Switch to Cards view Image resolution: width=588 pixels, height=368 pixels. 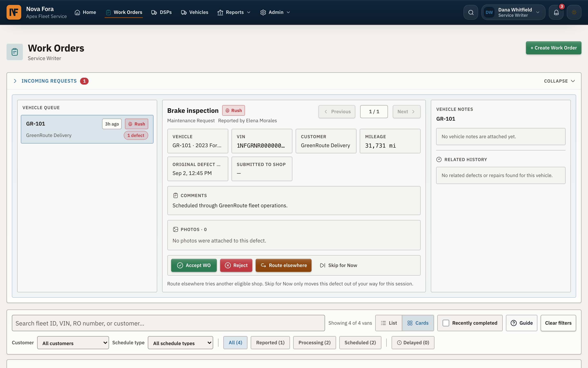tap(418, 323)
